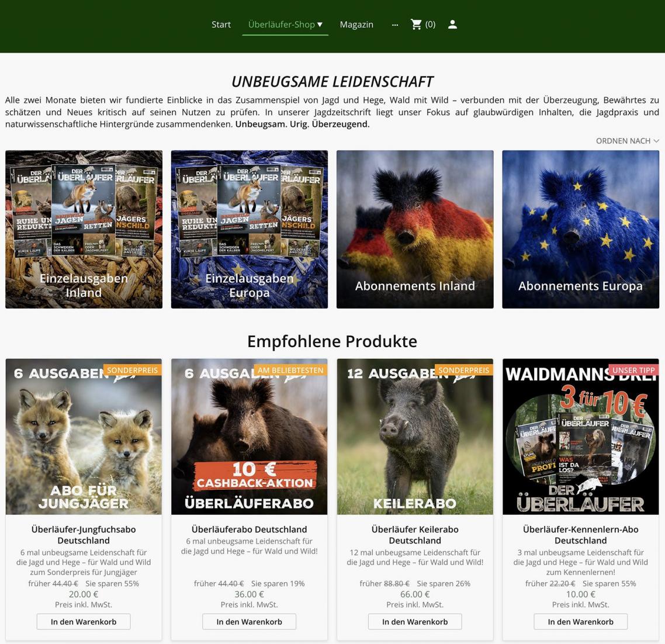Open the Einzelausgaben Inland category
The image size is (665, 644).
[84, 229]
